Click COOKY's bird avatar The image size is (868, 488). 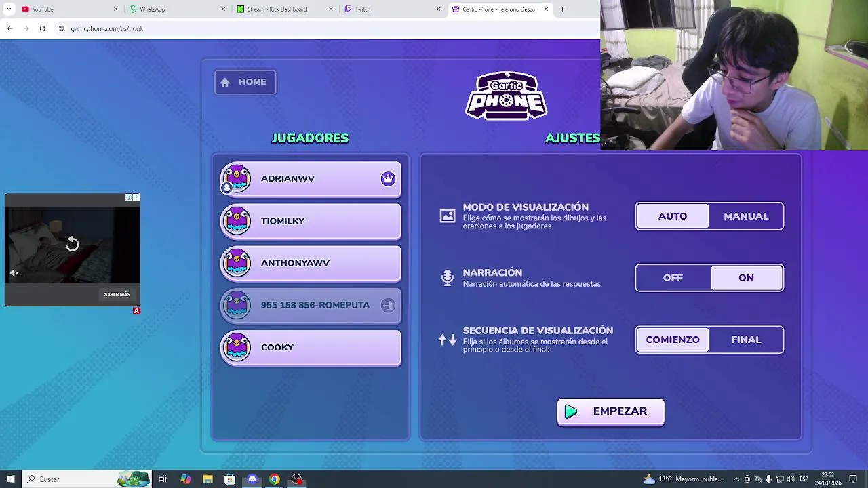[237, 347]
